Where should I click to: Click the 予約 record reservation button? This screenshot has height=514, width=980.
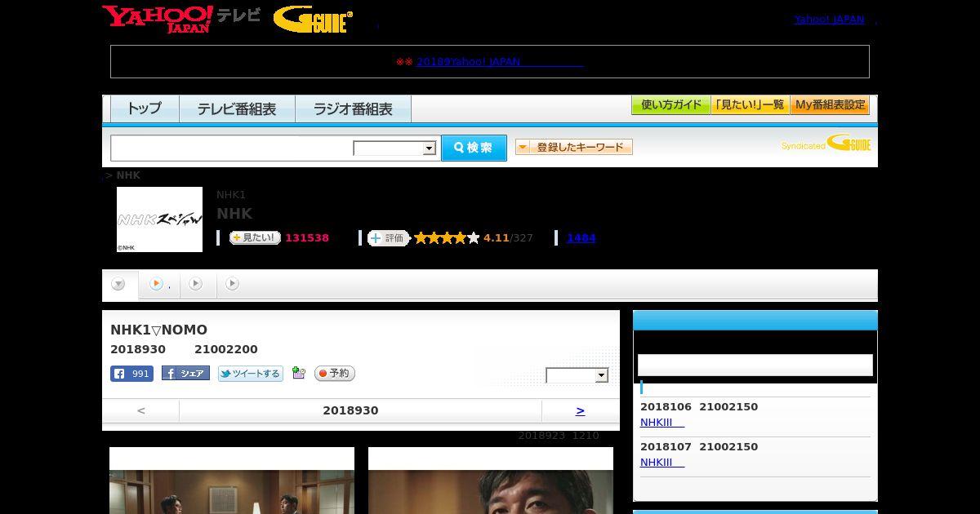335,373
